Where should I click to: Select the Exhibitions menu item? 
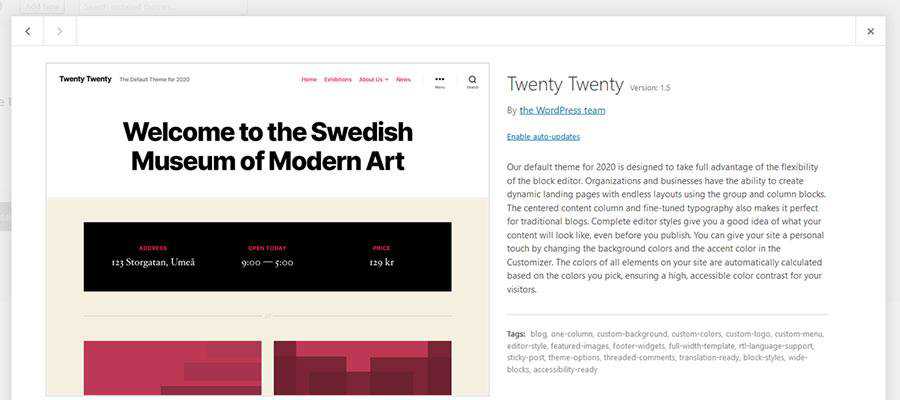pyautogui.click(x=338, y=79)
